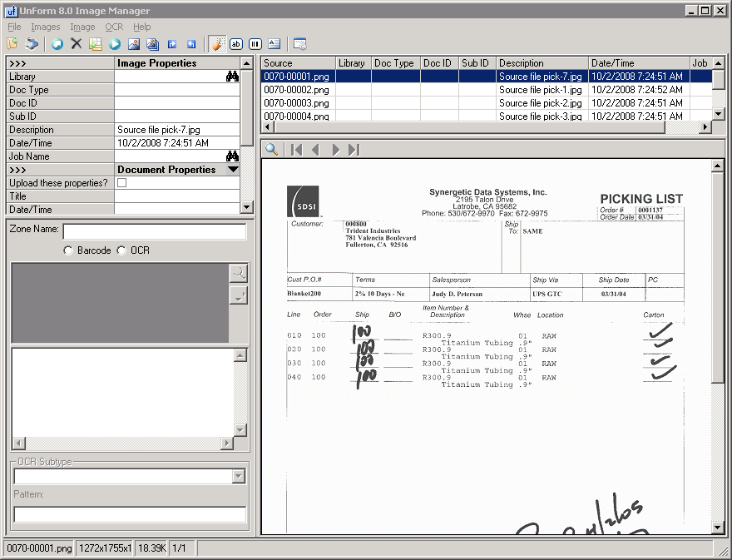Screen dimensions: 732x560
Task: Click the barcode zone toolbar icon
Action: 255,44
